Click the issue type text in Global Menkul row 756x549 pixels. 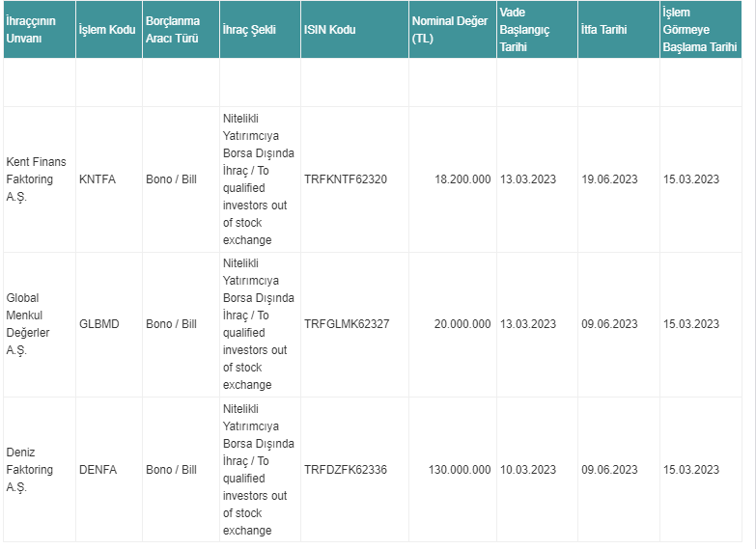259,324
